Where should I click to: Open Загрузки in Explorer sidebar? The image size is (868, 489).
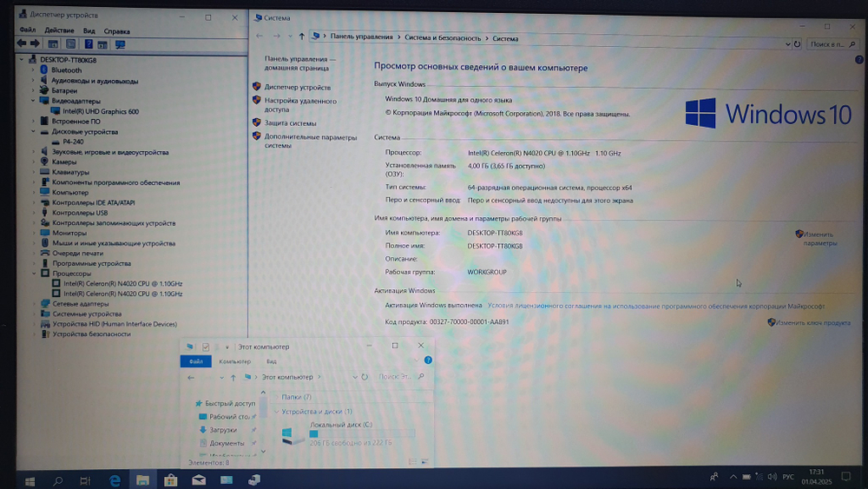coord(223,430)
